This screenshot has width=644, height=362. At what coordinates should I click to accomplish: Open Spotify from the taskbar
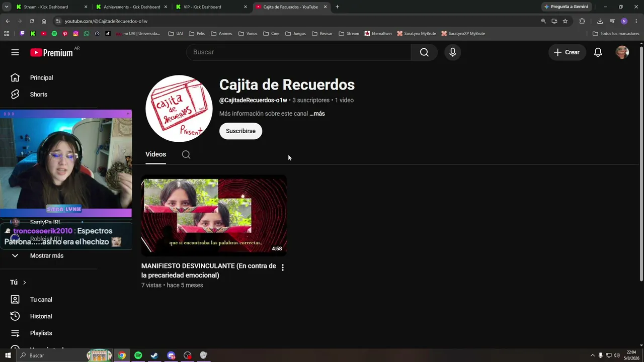[x=138, y=355]
